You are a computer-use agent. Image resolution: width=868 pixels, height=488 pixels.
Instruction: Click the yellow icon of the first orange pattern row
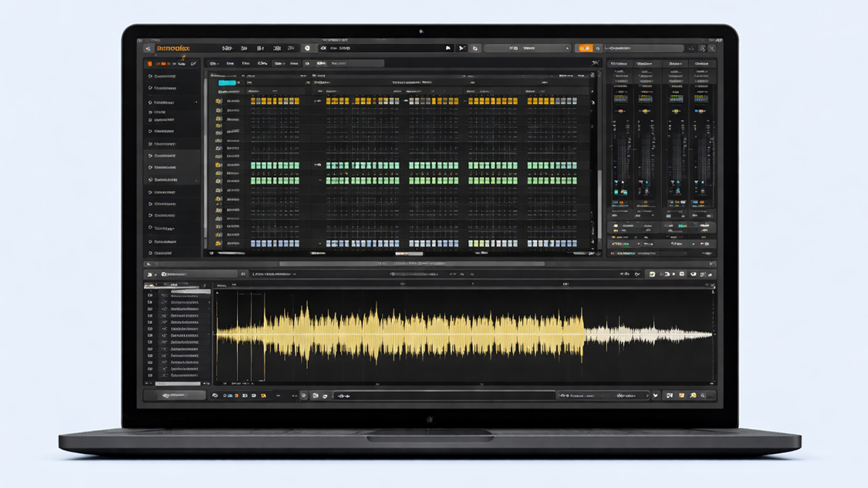point(218,101)
